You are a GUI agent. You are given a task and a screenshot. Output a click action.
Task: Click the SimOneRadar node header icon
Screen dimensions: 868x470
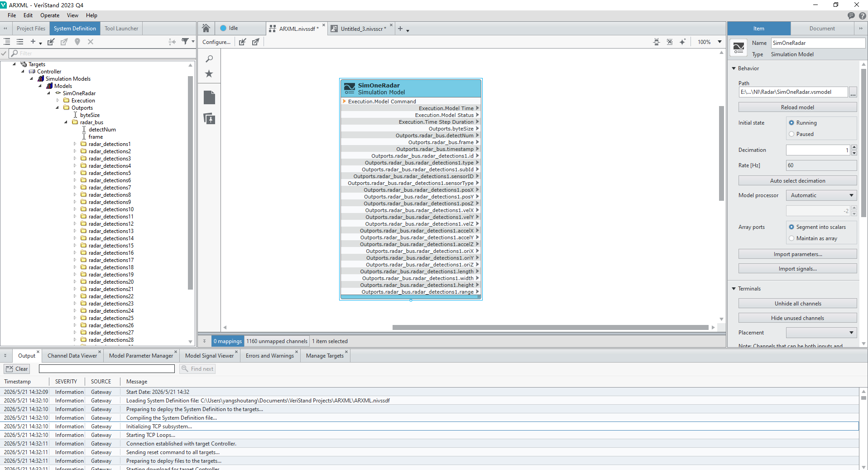[350, 88]
